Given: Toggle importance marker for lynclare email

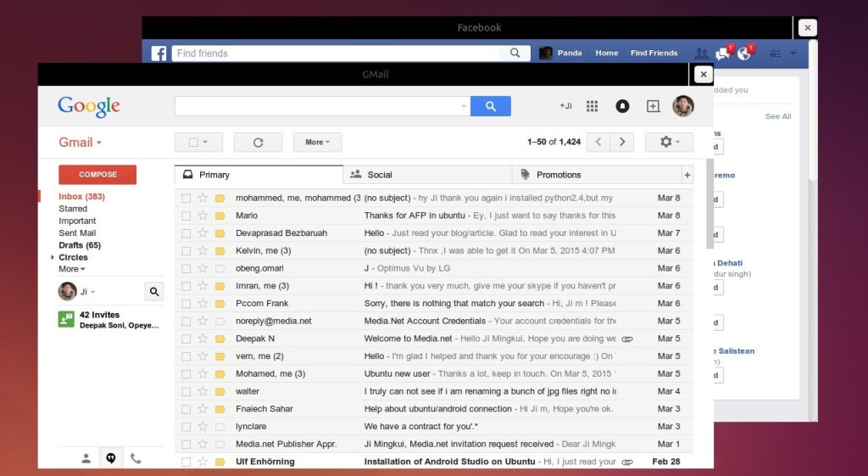Looking at the screenshot, I should 220,427.
